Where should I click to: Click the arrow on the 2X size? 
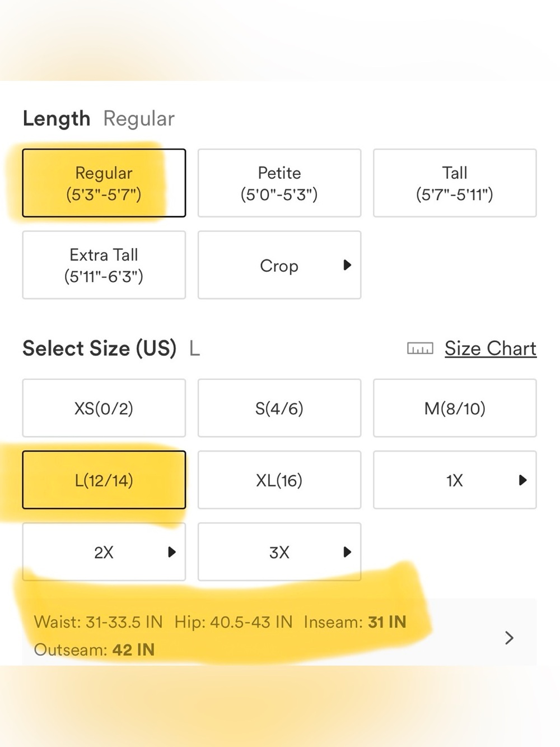tap(172, 552)
